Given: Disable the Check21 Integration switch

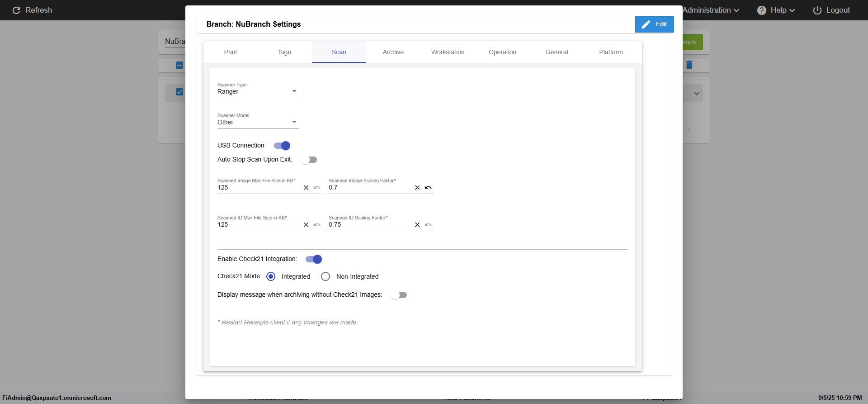Looking at the screenshot, I should (x=314, y=259).
